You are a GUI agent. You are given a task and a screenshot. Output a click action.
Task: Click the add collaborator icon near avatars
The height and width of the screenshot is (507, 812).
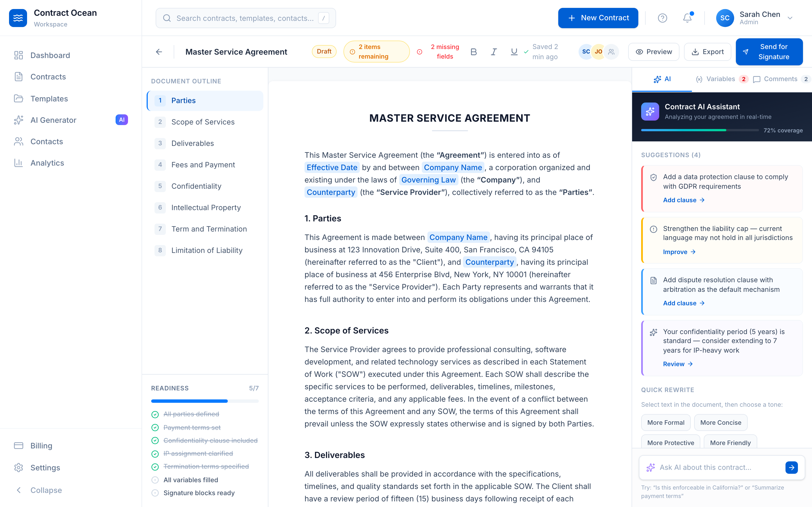(x=611, y=52)
